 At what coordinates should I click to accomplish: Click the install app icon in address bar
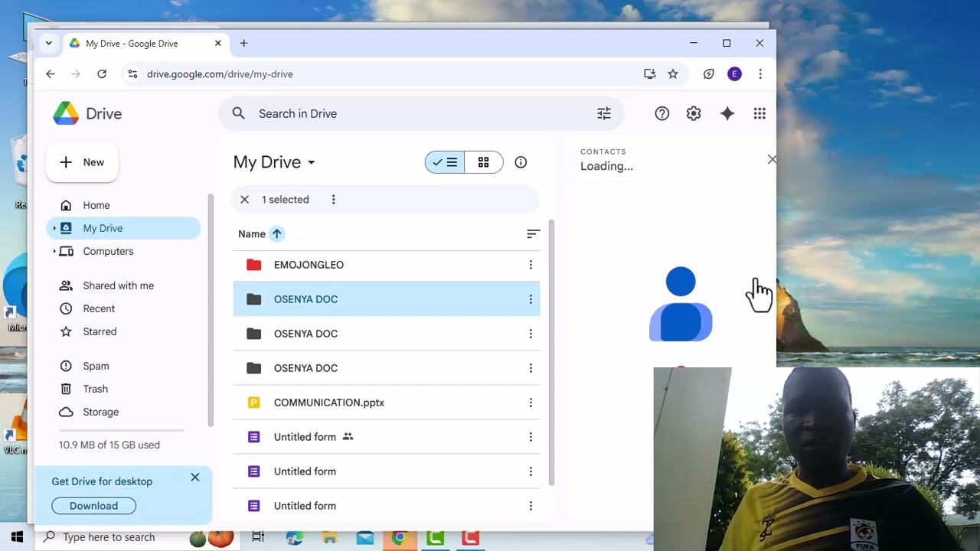pos(649,74)
